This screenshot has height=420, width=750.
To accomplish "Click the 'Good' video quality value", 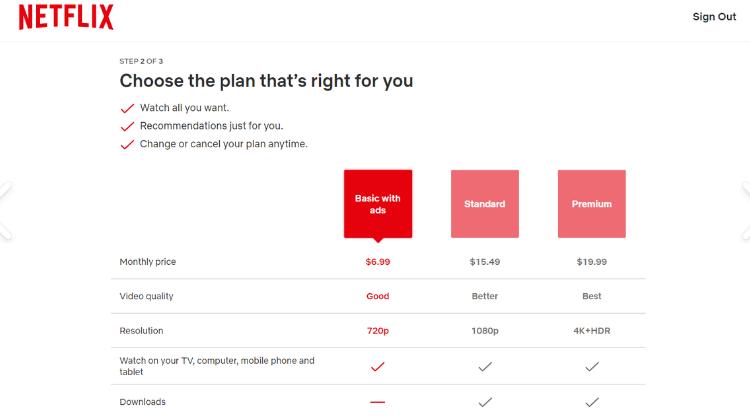I will point(377,296).
